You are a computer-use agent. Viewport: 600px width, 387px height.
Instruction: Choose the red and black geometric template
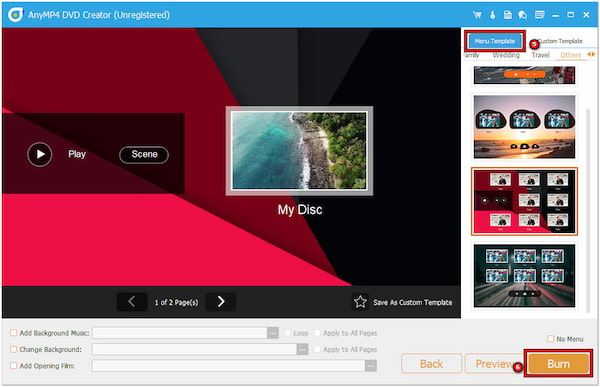click(524, 201)
